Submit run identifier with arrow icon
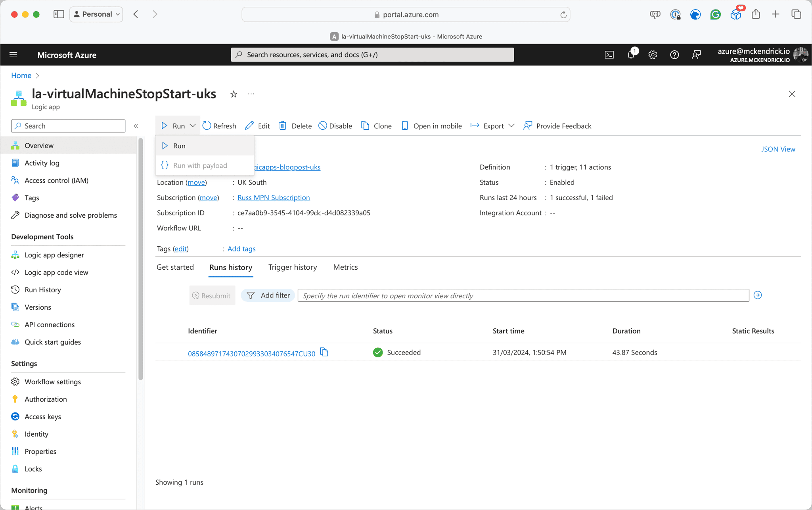This screenshot has height=510, width=812. 757,295
